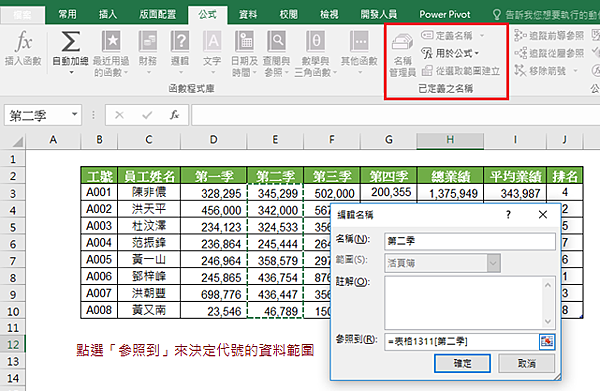Image resolution: width=600 pixels, height=391 pixels.
Task: Click the Select All corner triangle
Action: tap(18, 142)
